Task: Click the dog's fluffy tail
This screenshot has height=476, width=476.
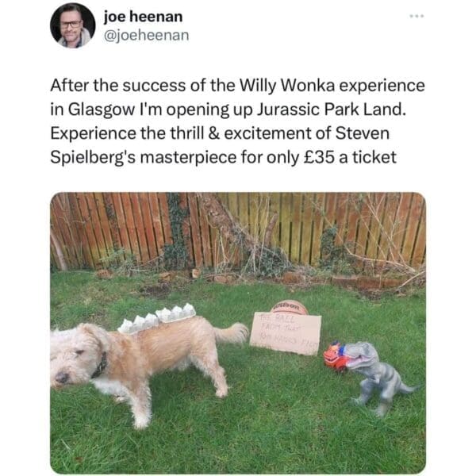Action: [232, 333]
